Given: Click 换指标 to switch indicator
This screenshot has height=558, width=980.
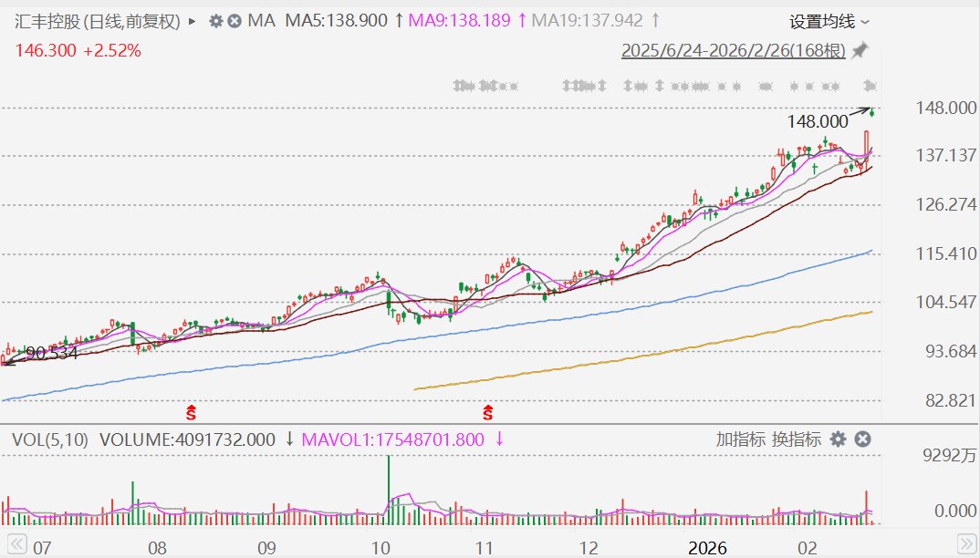Looking at the screenshot, I should 797,439.
